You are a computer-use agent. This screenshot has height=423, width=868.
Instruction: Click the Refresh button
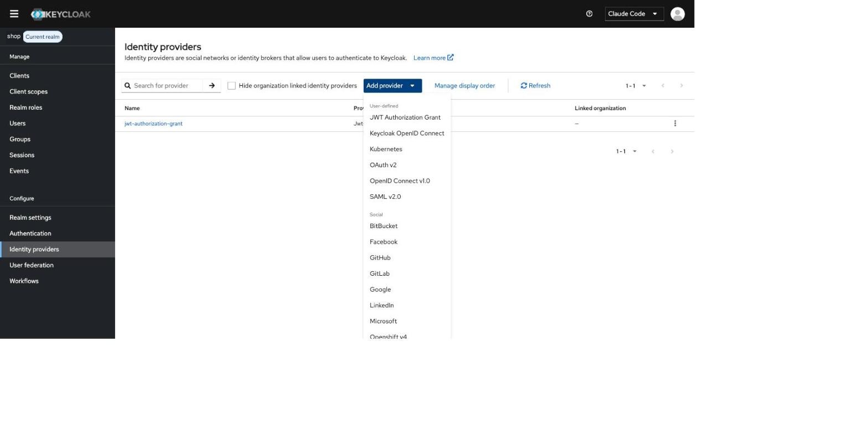(x=535, y=86)
